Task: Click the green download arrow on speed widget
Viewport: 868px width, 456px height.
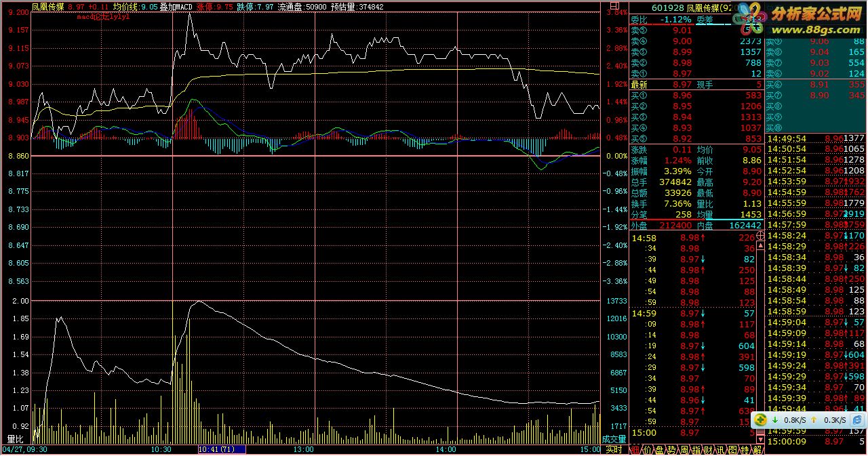Action: [774, 420]
